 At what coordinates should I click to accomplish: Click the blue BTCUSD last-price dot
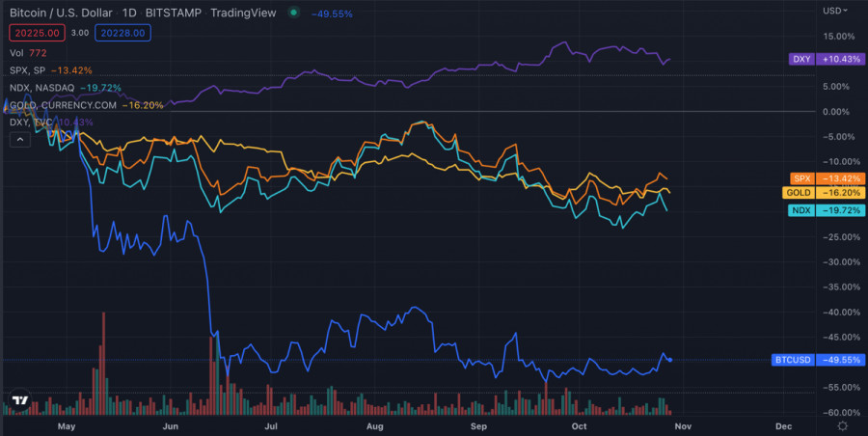click(x=670, y=360)
